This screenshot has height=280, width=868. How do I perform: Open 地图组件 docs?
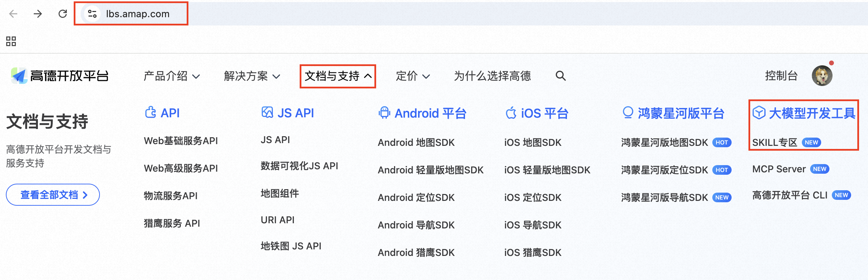[x=280, y=193]
